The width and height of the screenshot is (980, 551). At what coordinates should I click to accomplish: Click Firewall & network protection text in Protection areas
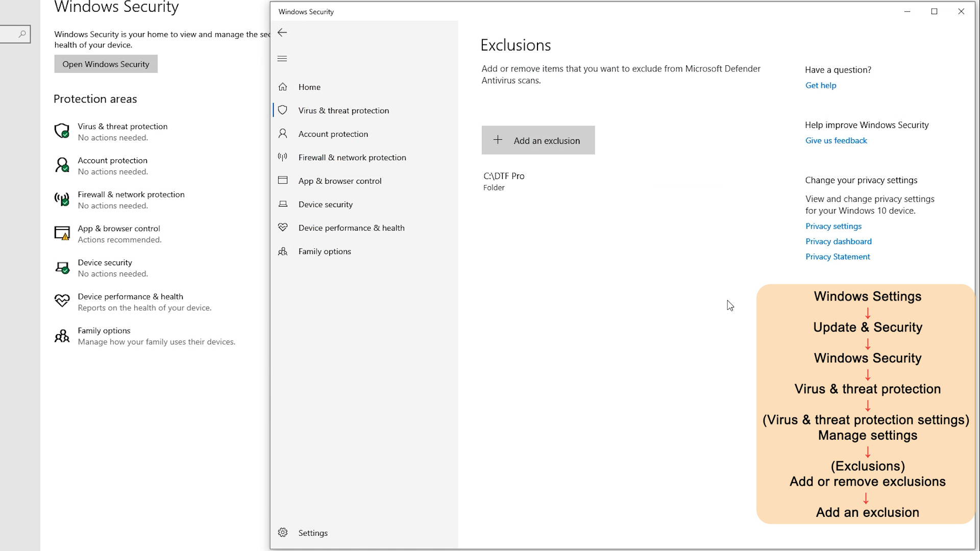tap(131, 194)
